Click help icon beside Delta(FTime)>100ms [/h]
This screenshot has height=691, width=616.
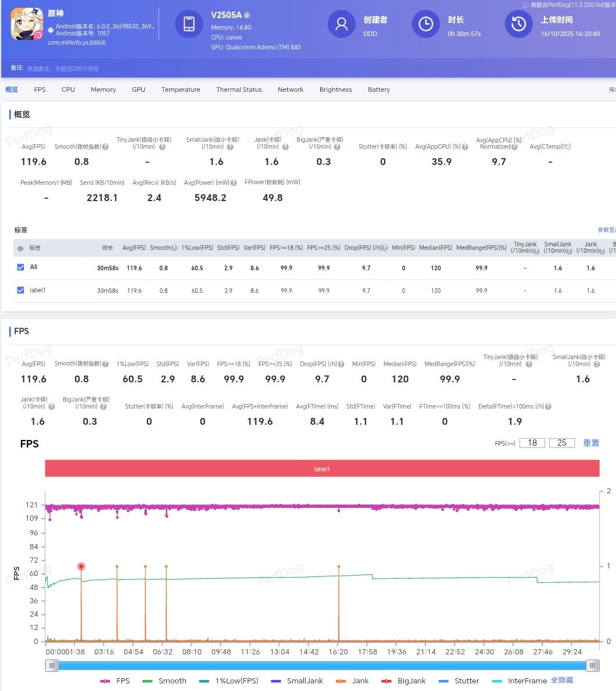[x=549, y=407]
